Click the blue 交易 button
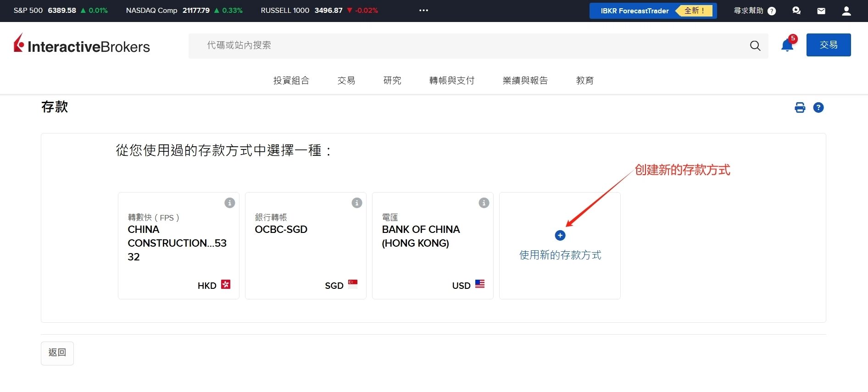The width and height of the screenshot is (868, 392). coord(829,45)
